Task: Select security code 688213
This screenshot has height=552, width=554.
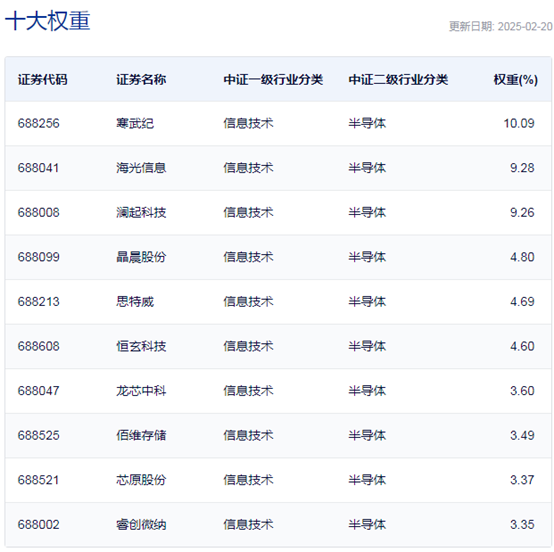Action: click(x=39, y=301)
